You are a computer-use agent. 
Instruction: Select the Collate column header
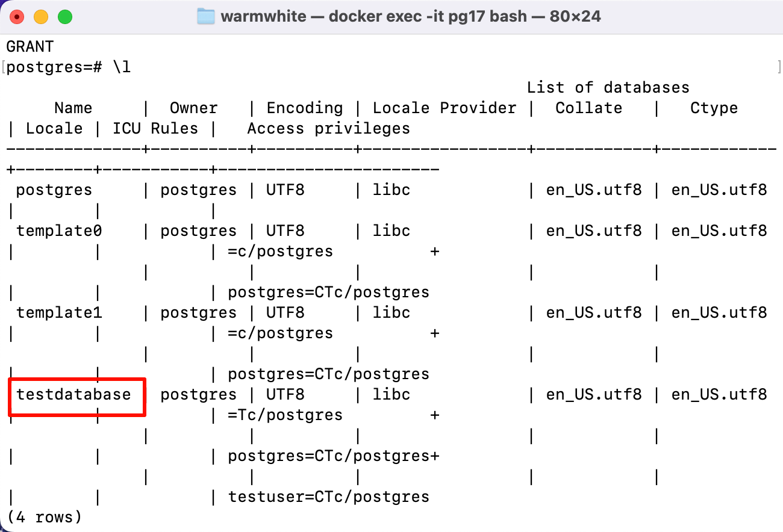click(x=588, y=108)
